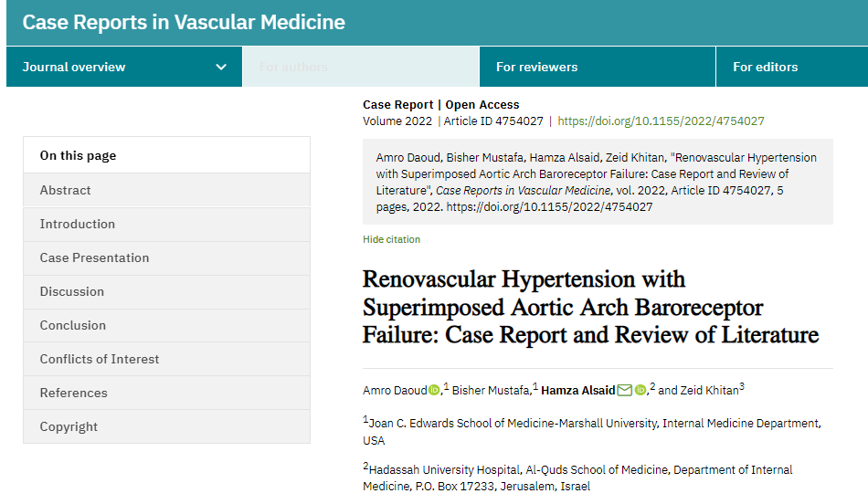Click author name Bisher Mustafa
The height and width of the screenshot is (504, 868).
(x=491, y=391)
